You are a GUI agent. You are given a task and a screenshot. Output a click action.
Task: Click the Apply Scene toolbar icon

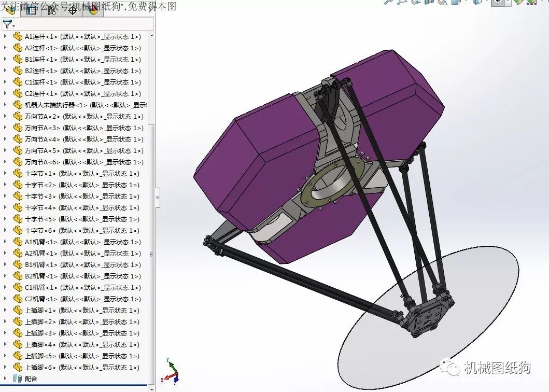531,2
